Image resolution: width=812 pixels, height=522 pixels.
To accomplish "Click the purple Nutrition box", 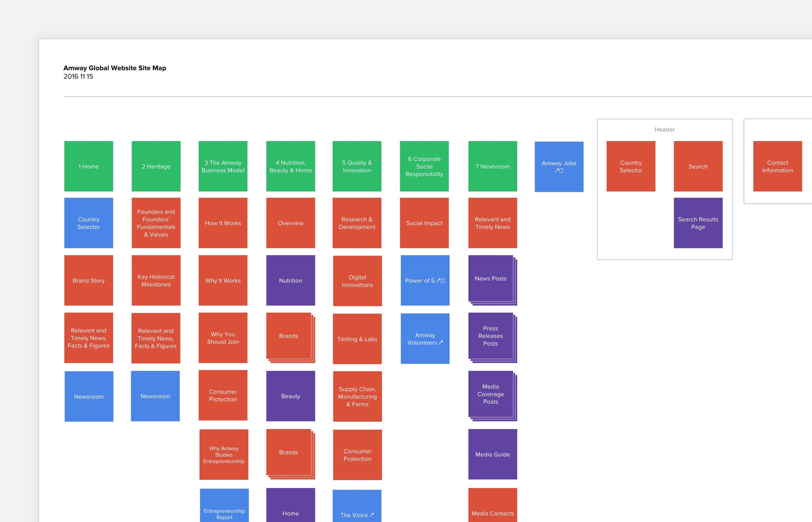I will click(x=290, y=280).
